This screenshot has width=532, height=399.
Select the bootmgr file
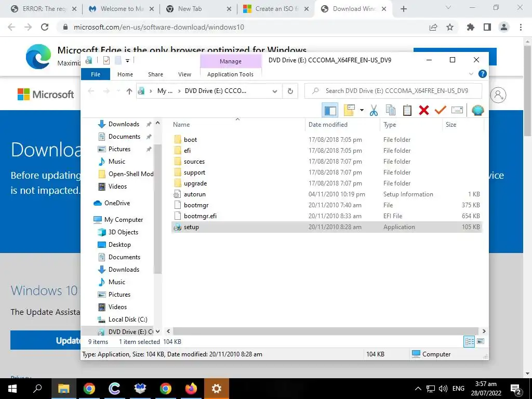point(196,205)
